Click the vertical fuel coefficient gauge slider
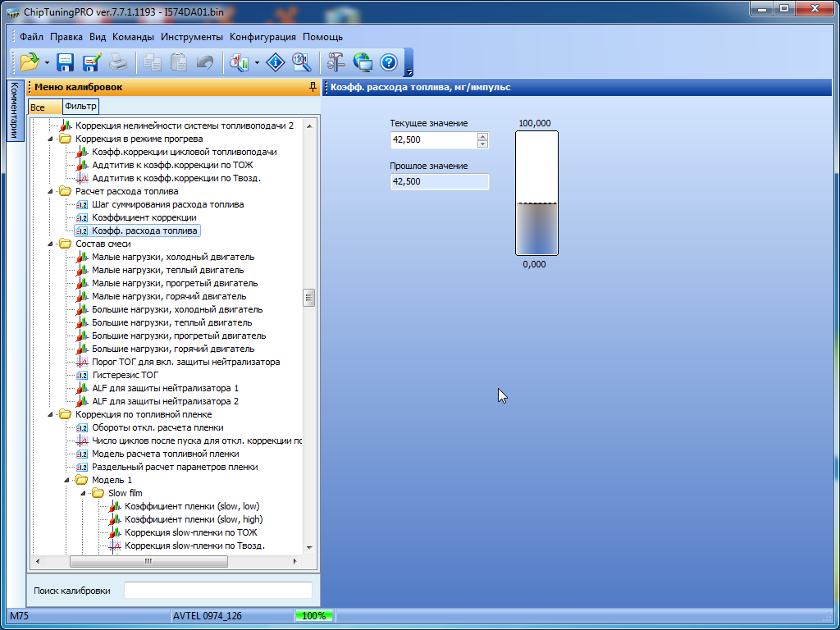Viewport: 840px width, 630px height. pyautogui.click(x=536, y=194)
